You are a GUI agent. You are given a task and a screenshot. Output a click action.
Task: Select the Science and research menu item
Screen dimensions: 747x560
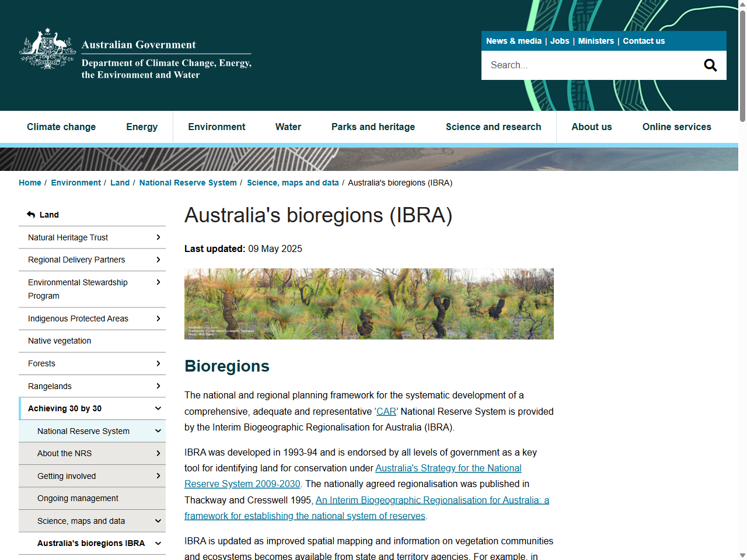493,127
